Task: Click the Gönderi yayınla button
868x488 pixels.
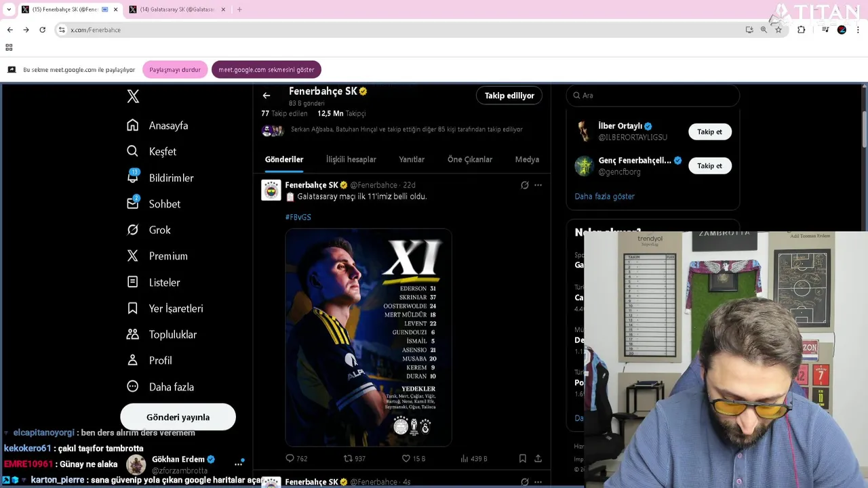Action: pos(178,417)
